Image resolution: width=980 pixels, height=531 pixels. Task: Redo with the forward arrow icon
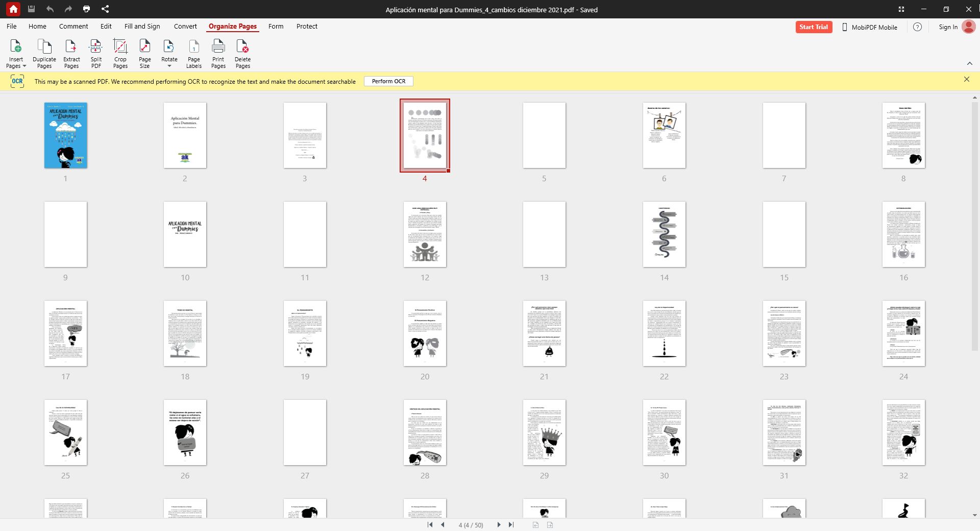(68, 9)
